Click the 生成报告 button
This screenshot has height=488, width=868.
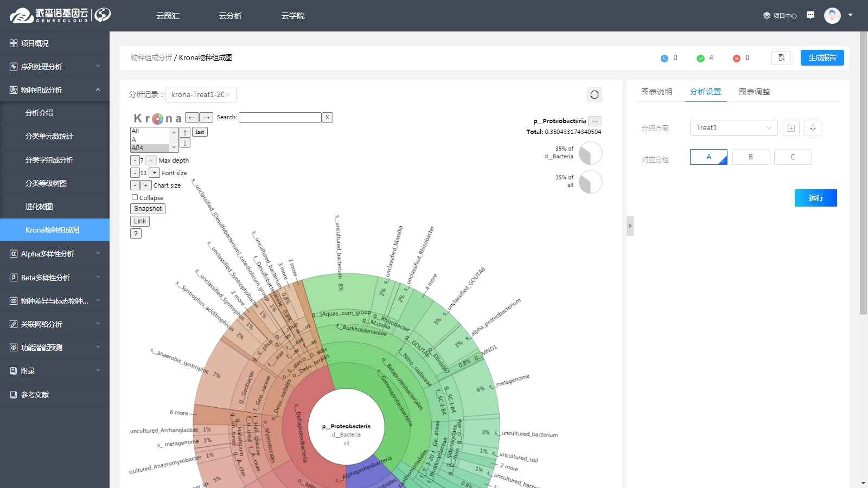point(822,57)
